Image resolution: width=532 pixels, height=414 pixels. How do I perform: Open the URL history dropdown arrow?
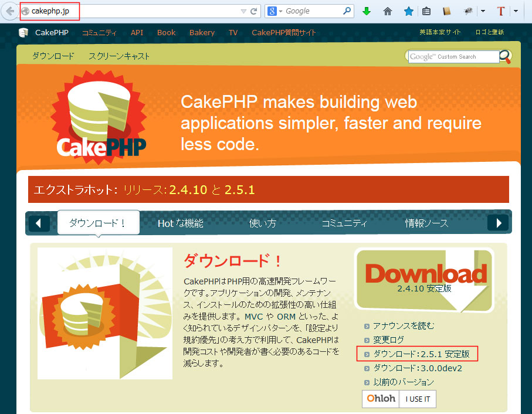pos(243,11)
